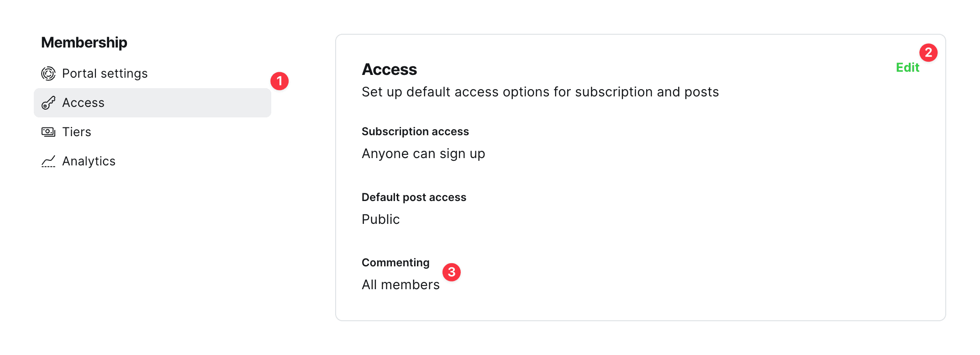Select the Access sidebar item label
Viewport: 980px width, 355px height.
click(83, 103)
